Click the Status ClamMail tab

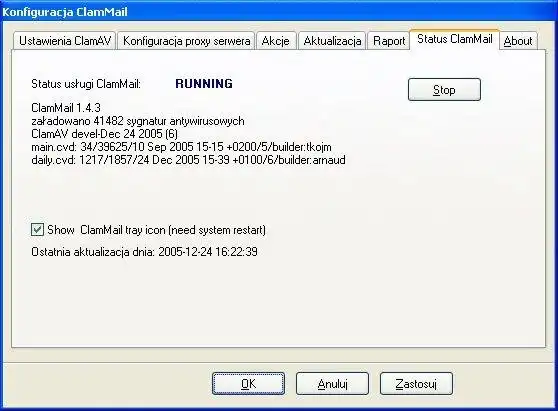[454, 39]
